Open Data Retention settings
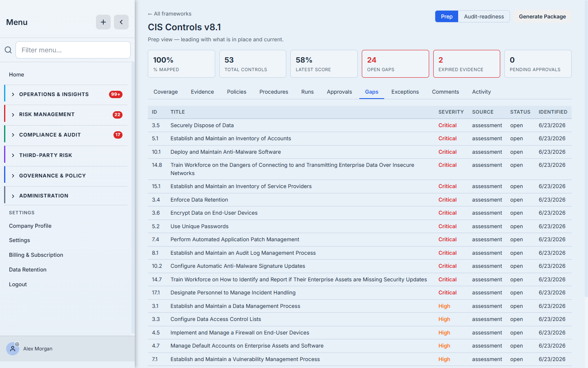 click(28, 270)
